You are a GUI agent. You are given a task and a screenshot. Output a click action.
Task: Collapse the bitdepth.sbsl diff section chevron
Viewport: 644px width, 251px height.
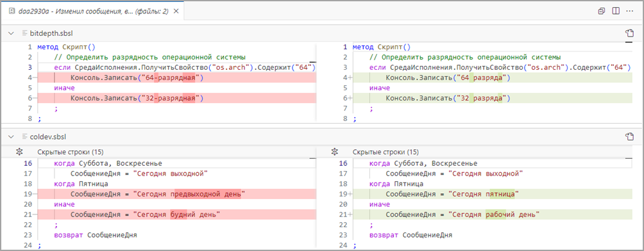tap(11, 33)
